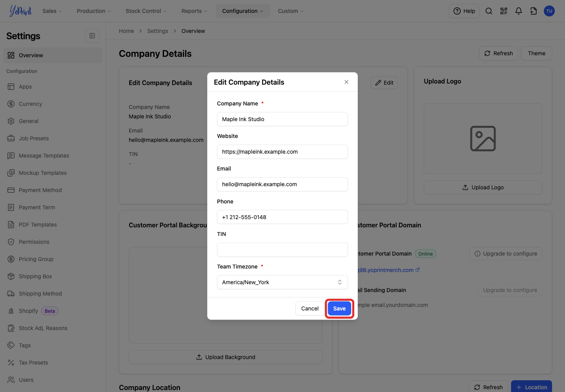This screenshot has height=392, width=565.
Task: Cancel the company details edit
Action: coord(310,309)
